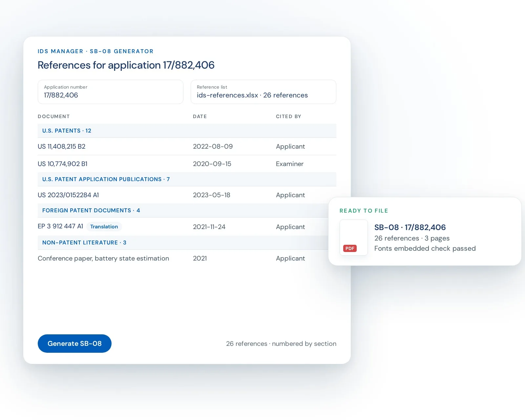525x420 pixels.
Task: Click date 2021-11-24
Action: (x=209, y=227)
